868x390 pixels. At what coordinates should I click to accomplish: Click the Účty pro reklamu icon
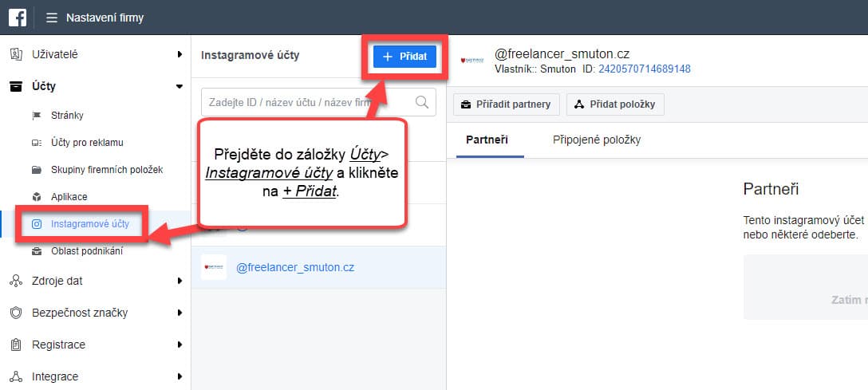37,143
